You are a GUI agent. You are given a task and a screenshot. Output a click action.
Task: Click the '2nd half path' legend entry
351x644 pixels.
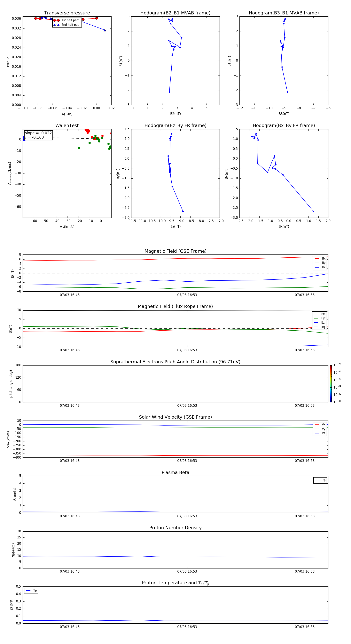point(67,25)
